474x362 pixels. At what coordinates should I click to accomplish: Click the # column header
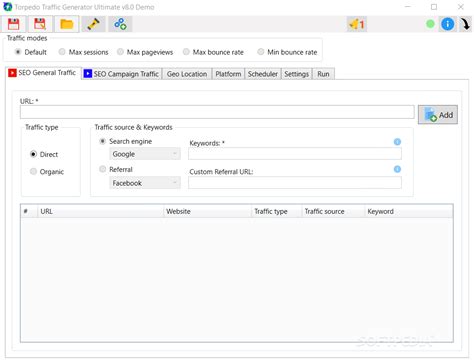click(29, 211)
